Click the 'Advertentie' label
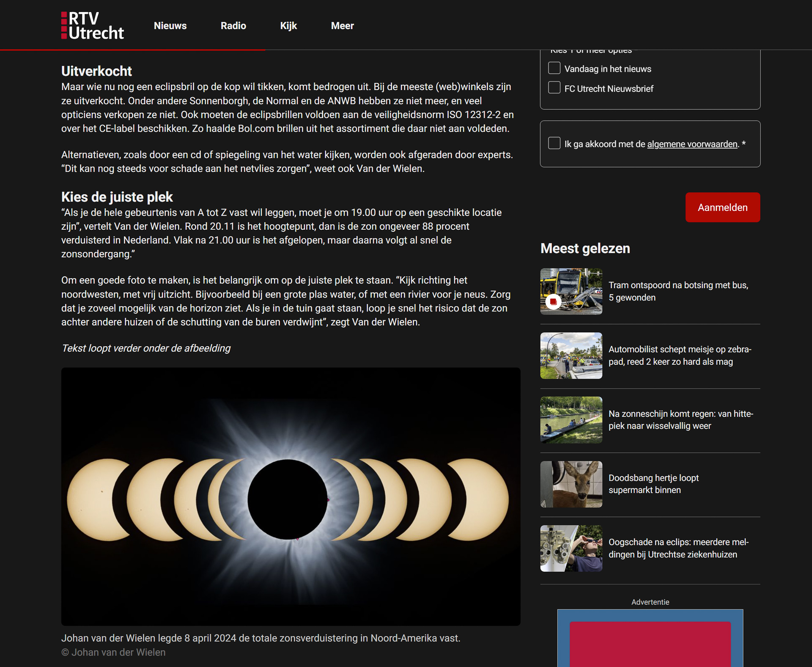This screenshot has width=812, height=667. pos(650,602)
